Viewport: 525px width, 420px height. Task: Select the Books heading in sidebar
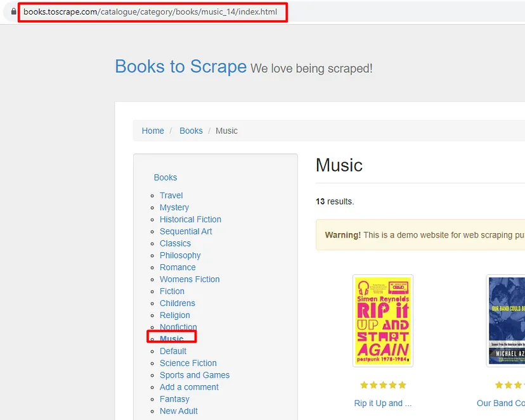pos(165,177)
